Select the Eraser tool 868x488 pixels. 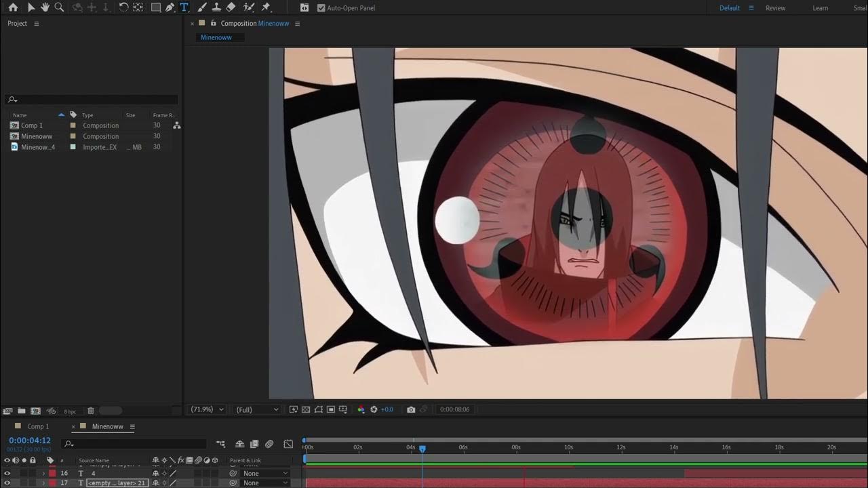coord(231,7)
